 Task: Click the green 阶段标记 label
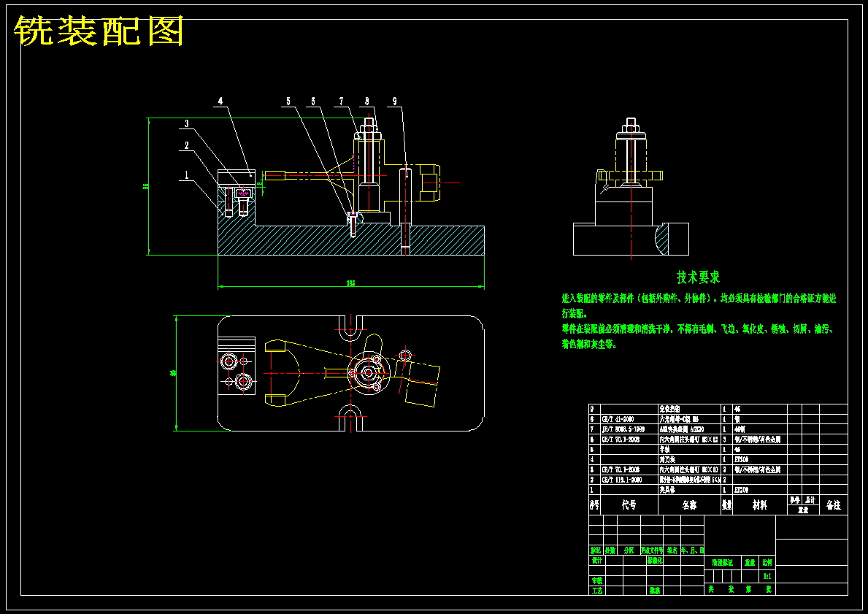coord(723,562)
